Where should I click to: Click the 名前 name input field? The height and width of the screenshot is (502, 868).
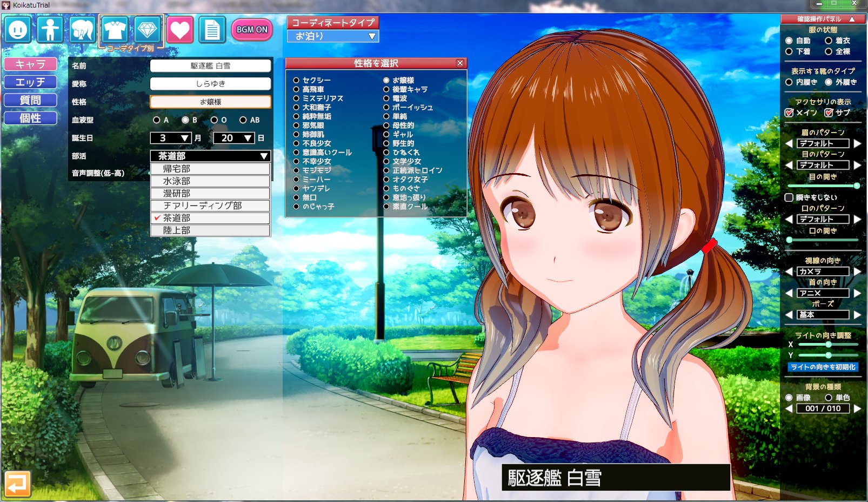210,65
